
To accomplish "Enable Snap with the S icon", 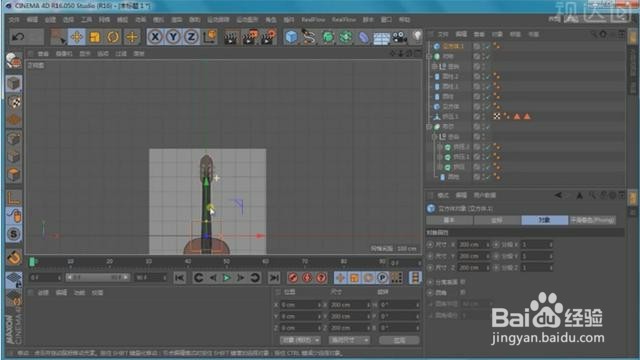I will point(14,234).
